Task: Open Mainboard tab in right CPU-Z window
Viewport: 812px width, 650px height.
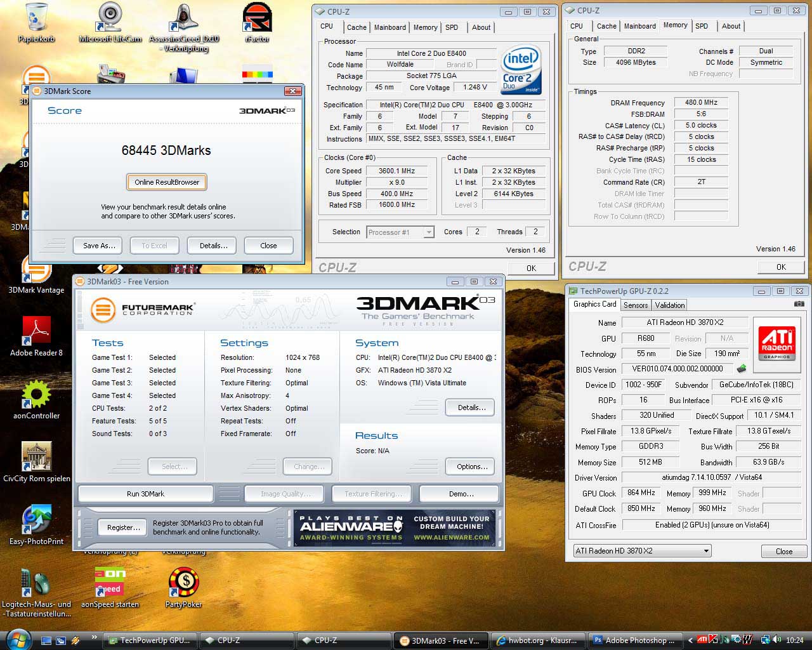Action: [640, 26]
